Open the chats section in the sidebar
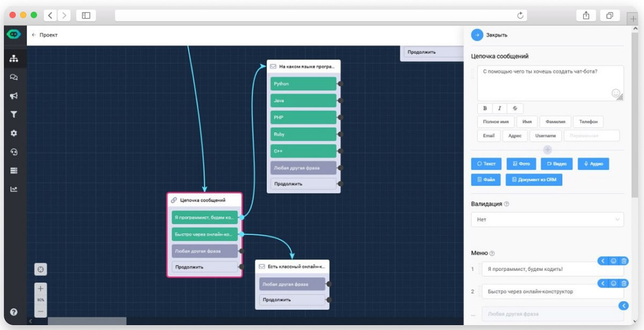 (14, 77)
